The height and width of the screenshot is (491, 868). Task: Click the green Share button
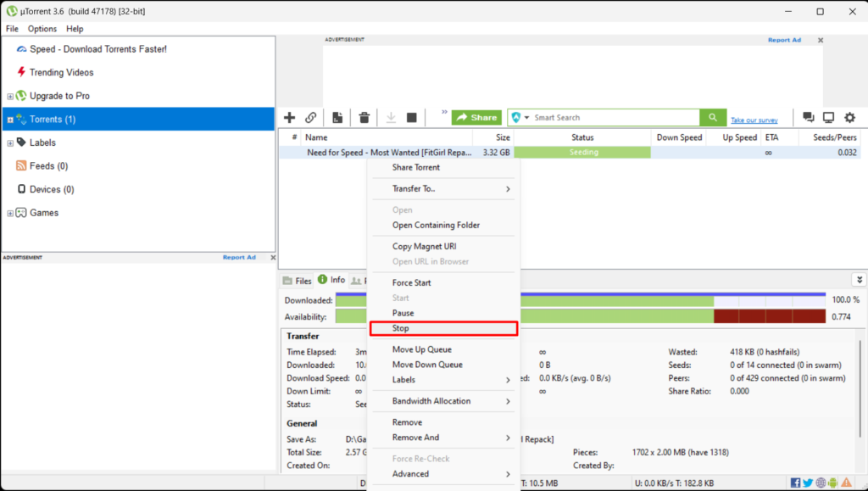point(476,118)
